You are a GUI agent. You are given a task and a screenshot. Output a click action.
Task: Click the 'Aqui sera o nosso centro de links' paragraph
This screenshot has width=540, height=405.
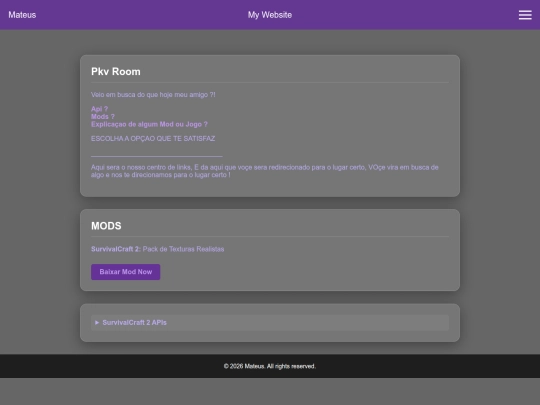tap(264, 171)
